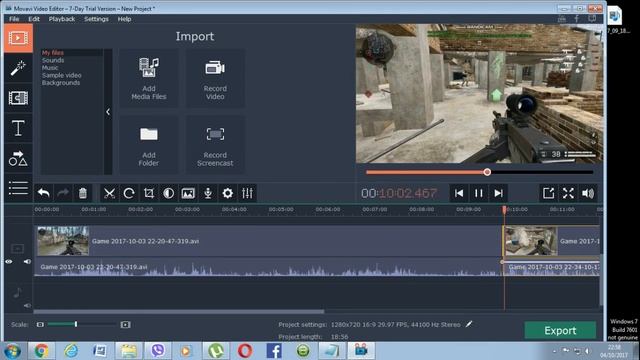Open Viber from the taskbar
Screen dimensions: 640x360
tap(158, 351)
